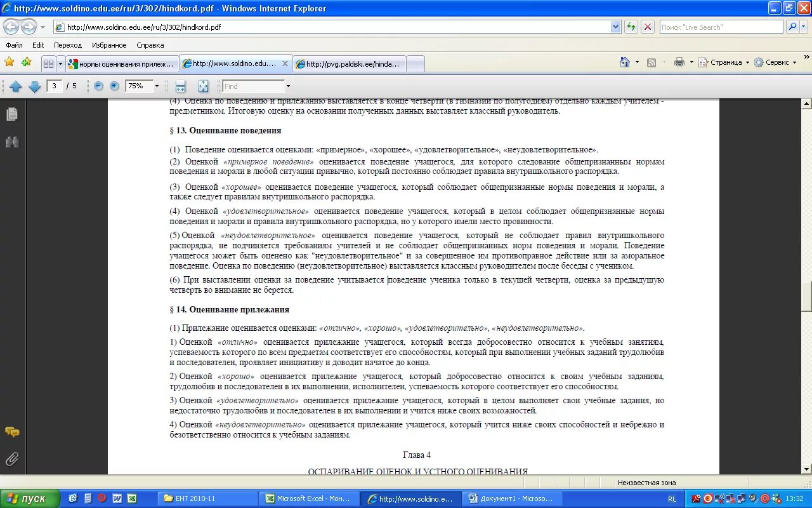Click the Live Search magnifier button
This screenshot has width=812, height=508.
(792, 27)
